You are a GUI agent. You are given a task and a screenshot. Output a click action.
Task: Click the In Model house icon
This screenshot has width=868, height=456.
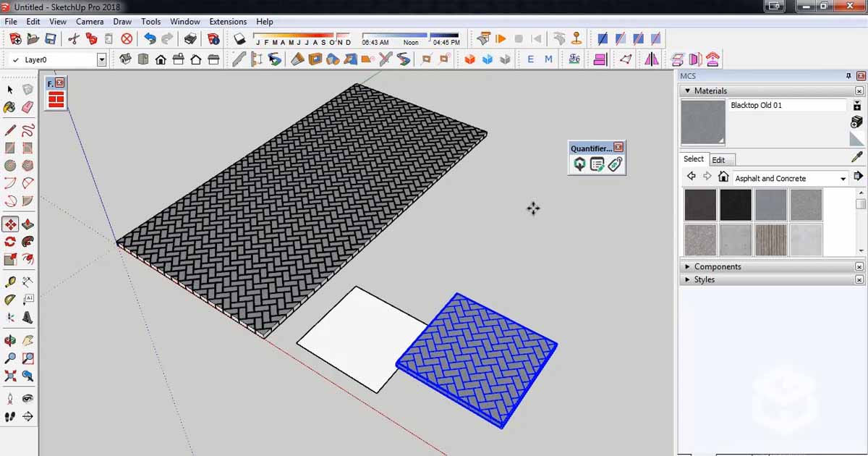[723, 177]
